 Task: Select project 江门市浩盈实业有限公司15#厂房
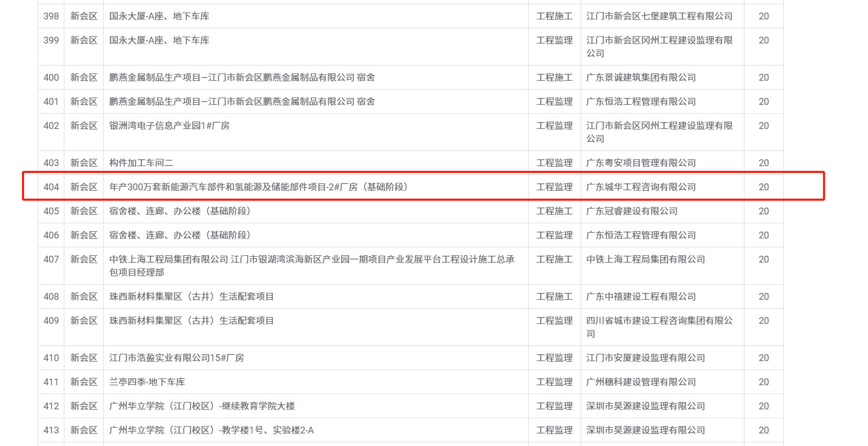pyautogui.click(x=176, y=358)
